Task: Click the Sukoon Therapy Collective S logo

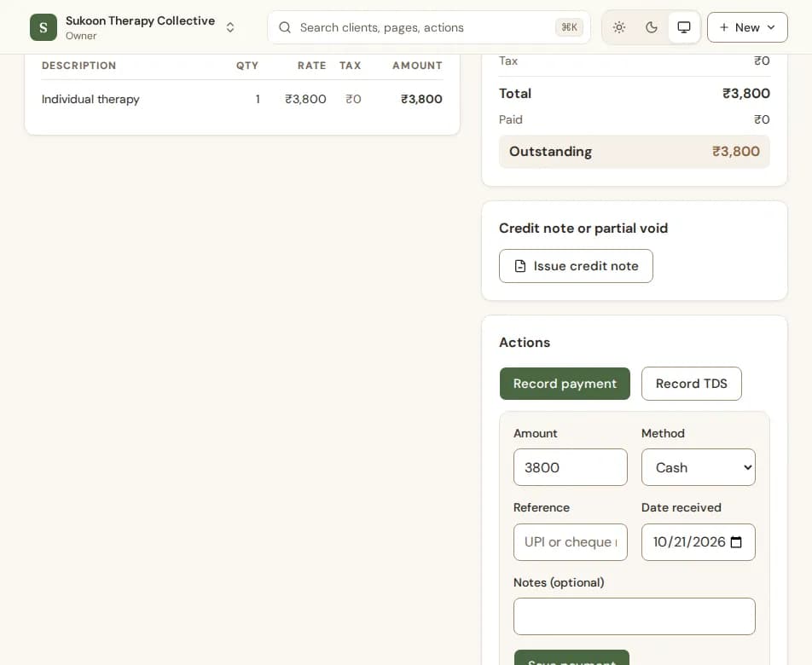Action: tap(43, 27)
